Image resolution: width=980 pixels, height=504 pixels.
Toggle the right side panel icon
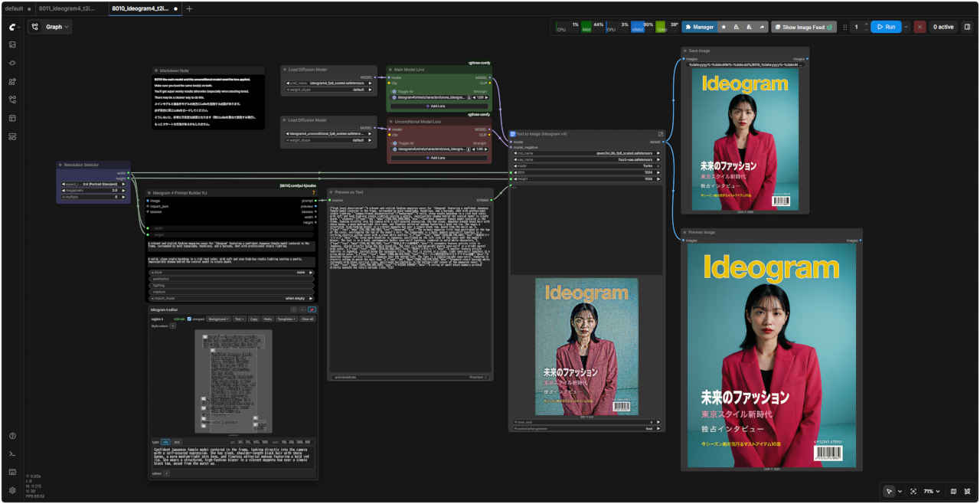(x=967, y=27)
